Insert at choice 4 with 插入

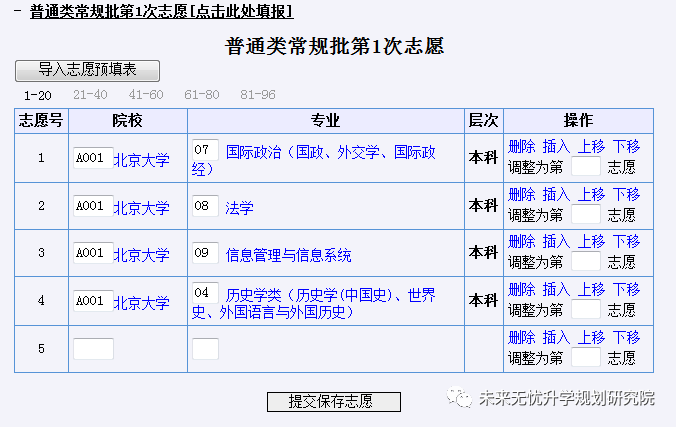click(x=556, y=289)
